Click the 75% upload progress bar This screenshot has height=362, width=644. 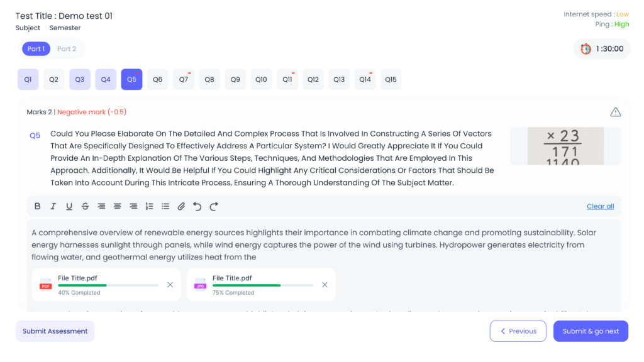263,285
